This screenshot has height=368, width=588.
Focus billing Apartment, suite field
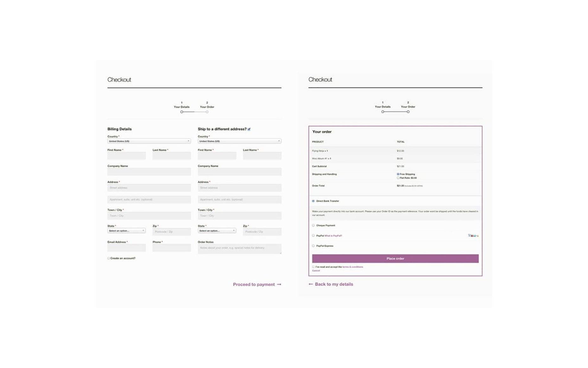(149, 200)
